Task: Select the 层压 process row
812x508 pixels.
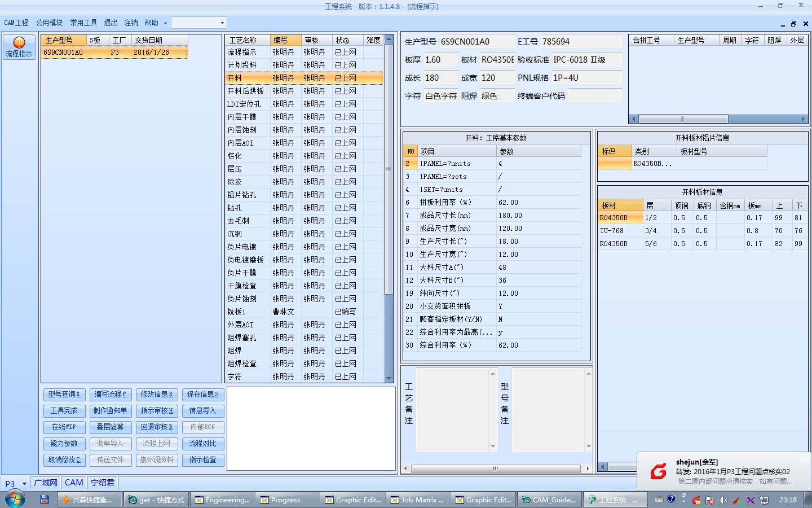Action: point(304,169)
